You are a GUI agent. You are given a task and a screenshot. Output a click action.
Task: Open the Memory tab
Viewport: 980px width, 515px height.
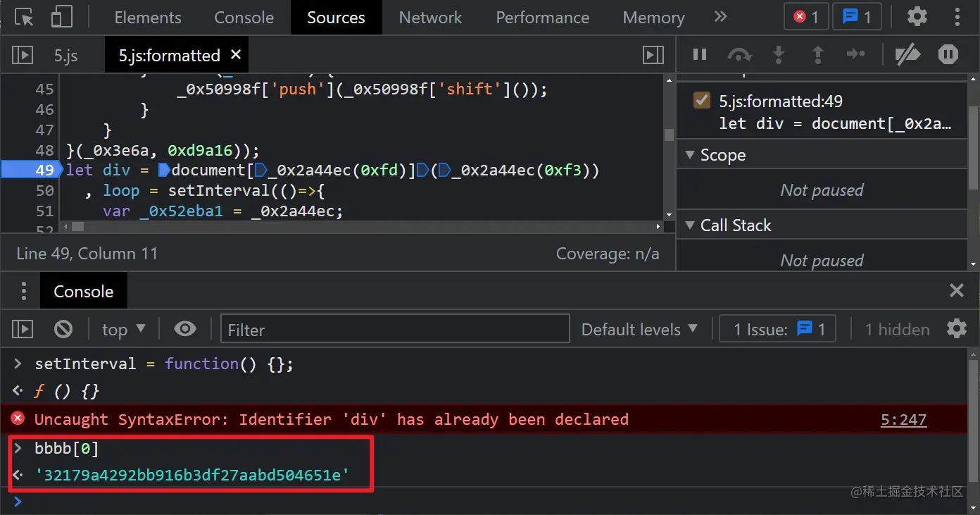coord(653,18)
